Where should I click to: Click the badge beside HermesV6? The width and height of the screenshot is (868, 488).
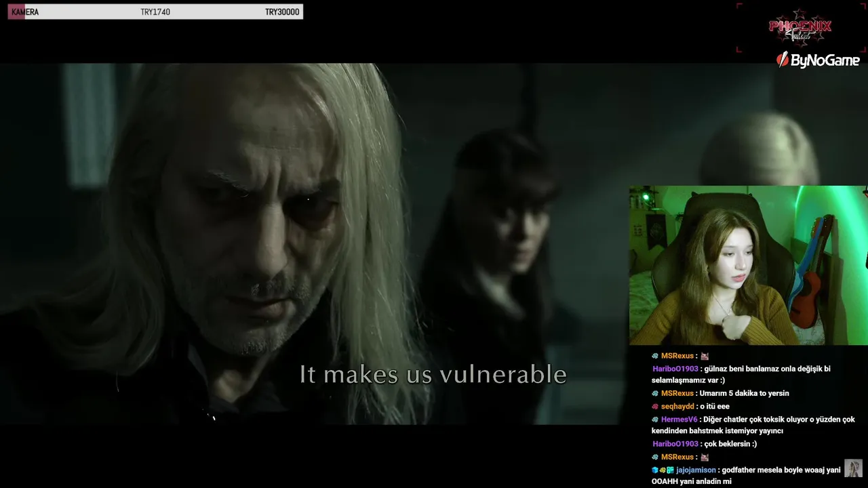(655, 420)
